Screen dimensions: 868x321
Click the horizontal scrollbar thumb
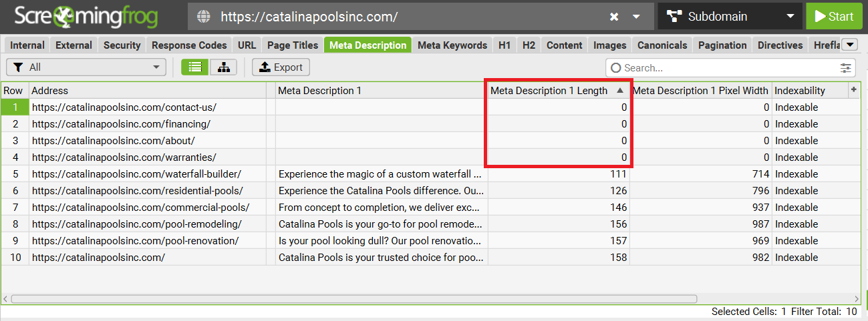[354, 299]
